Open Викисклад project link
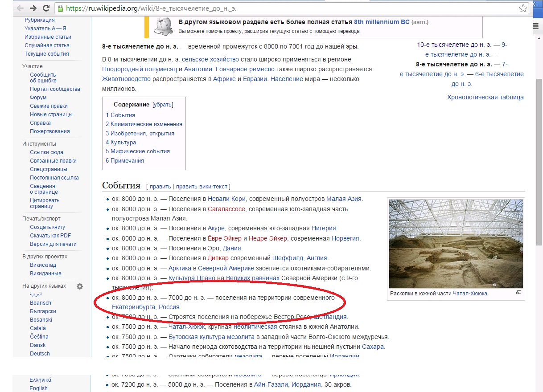The height and width of the screenshot is (392, 543). 43,265
